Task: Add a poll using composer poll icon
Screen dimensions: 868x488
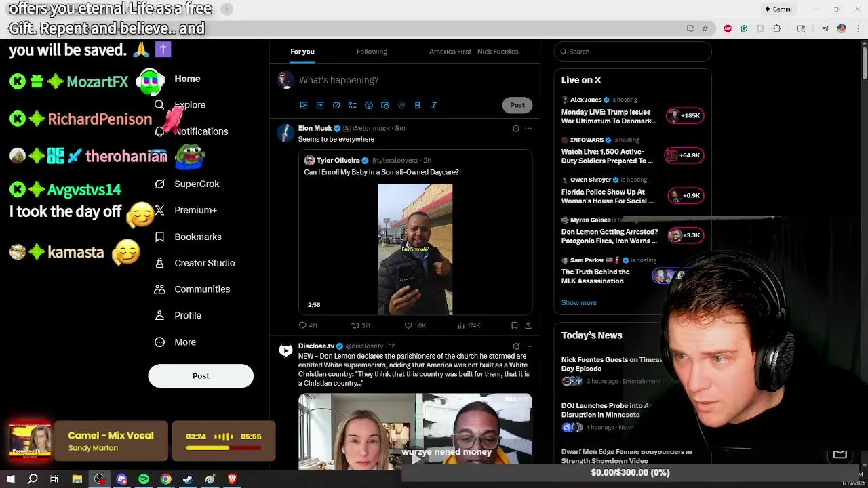Action: [x=353, y=105]
